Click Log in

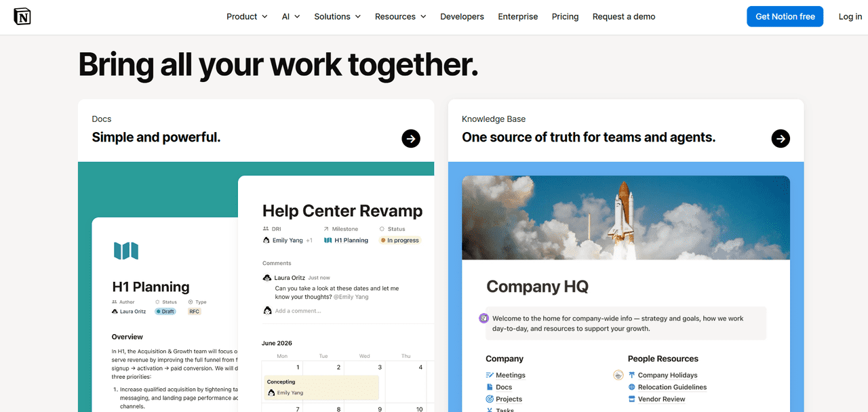pyautogui.click(x=850, y=16)
